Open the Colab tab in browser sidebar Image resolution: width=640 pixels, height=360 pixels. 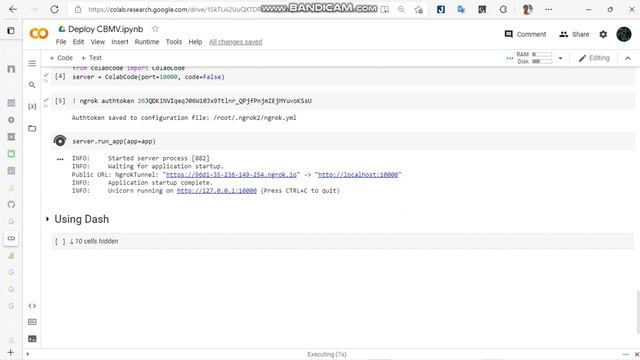[x=11, y=238]
